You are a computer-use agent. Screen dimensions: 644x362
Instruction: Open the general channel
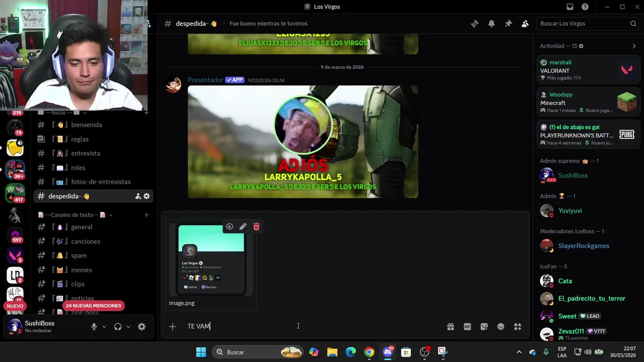[x=94, y=227]
